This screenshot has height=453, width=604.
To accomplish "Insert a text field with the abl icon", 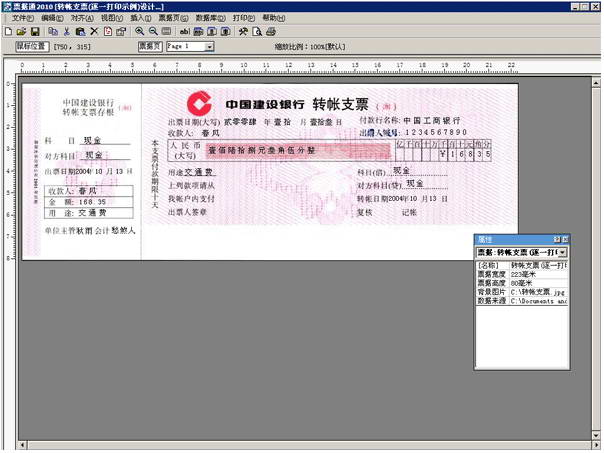I will tap(185, 32).
